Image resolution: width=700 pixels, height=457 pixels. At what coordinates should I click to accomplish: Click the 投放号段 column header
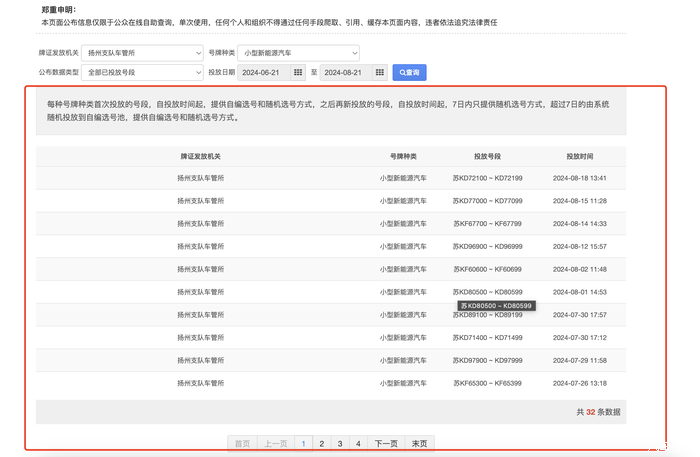487,157
